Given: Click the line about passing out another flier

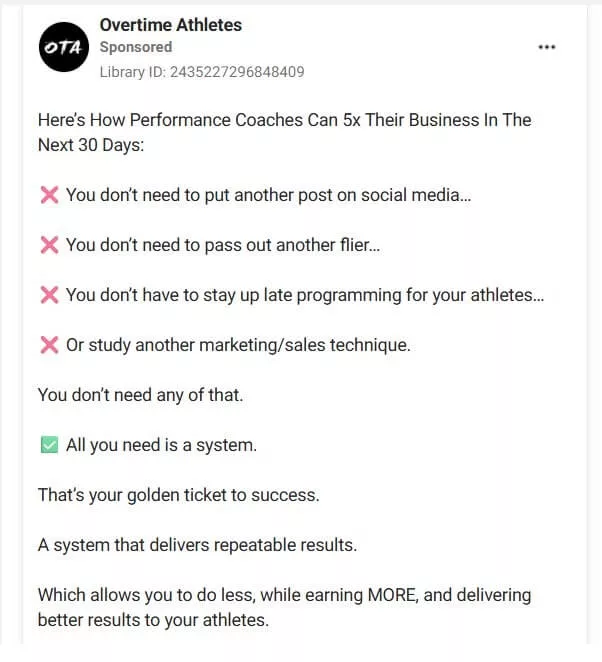Looking at the screenshot, I should [223, 245].
